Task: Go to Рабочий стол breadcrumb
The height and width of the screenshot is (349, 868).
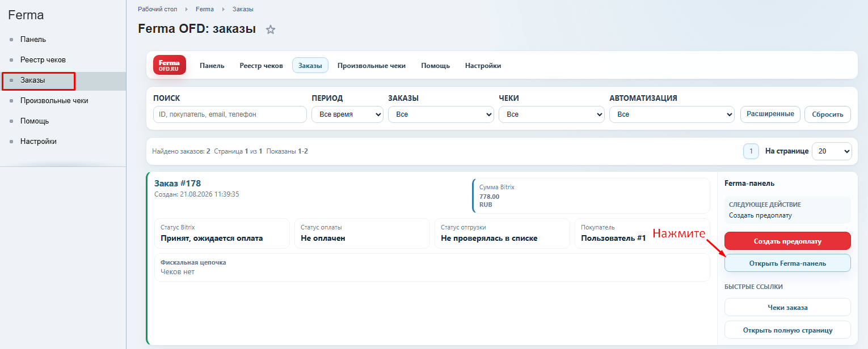Action: point(157,9)
